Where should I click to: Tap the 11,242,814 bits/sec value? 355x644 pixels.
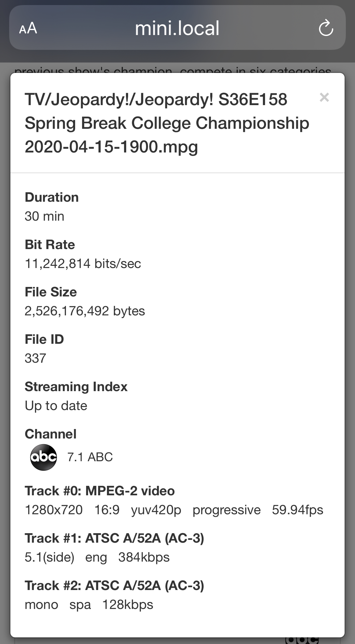(83, 264)
